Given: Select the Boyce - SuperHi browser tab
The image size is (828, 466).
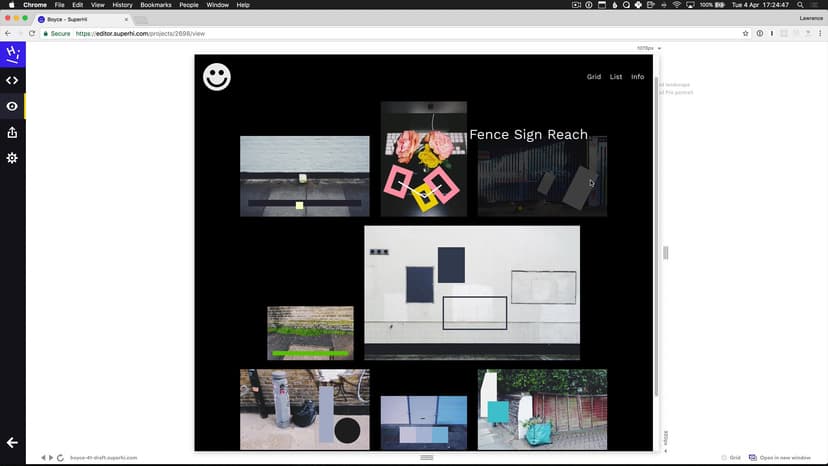Looking at the screenshot, I should pyautogui.click(x=80, y=19).
